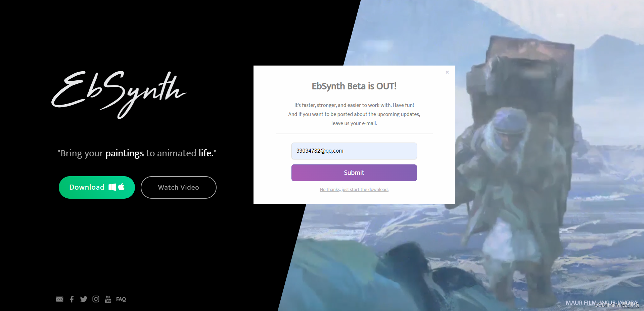Close the EbSynth Beta popup
This screenshot has height=311, width=644.
point(447,72)
